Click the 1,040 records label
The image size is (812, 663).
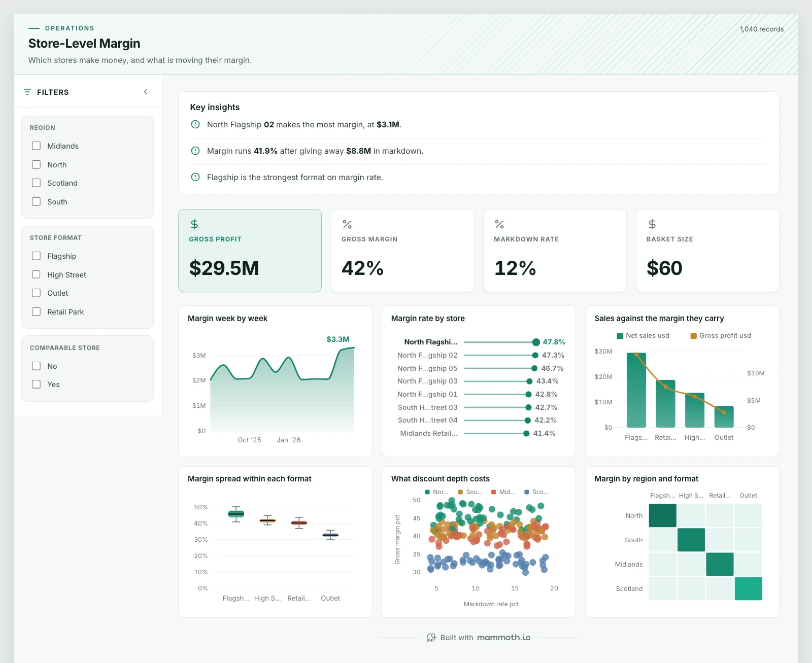[762, 29]
